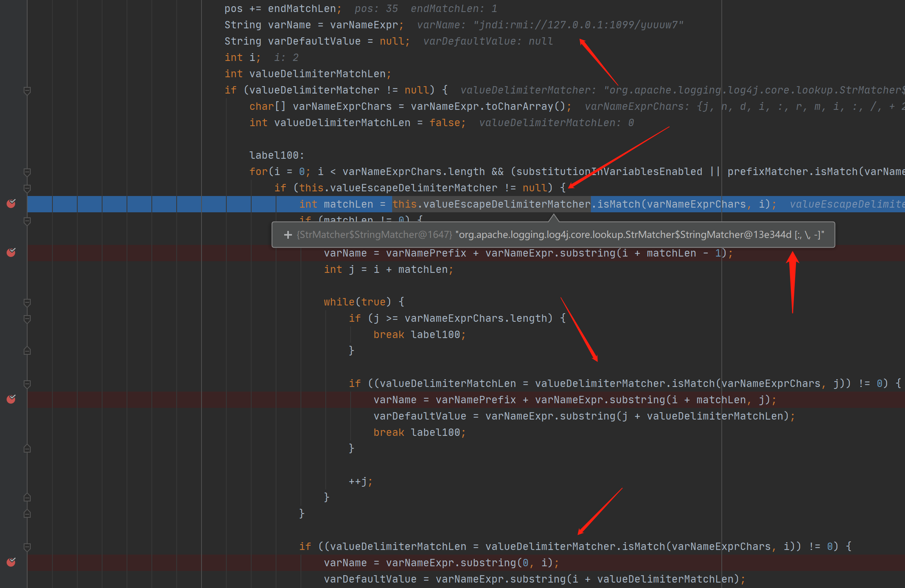
Task: Remove breakpoint at substring(i + matchLen - 1) line
Action: (11, 252)
